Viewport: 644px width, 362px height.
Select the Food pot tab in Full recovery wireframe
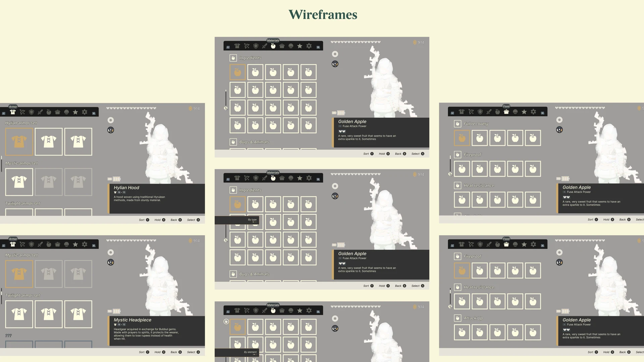[x=506, y=112]
